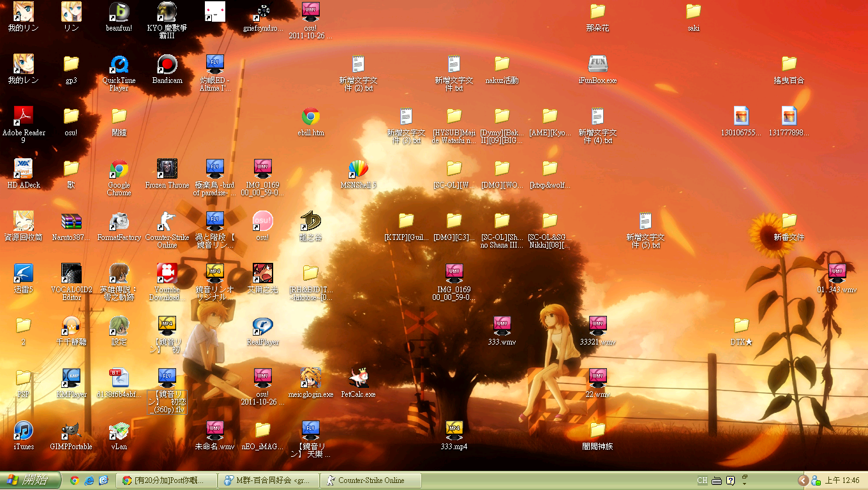Screen dimensions: 868x490
Task: Launch Counter-Strike Online desktop icon
Action: [167, 221]
